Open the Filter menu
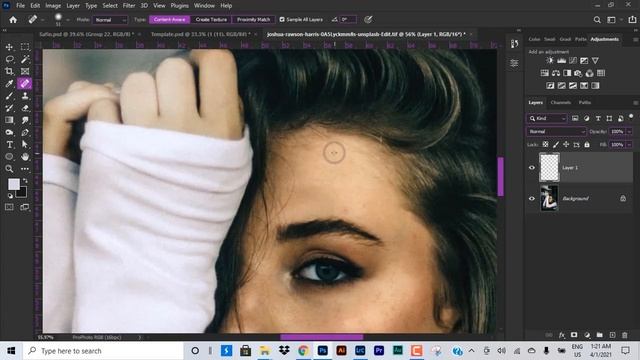This screenshot has height=360, width=640. 129,6
